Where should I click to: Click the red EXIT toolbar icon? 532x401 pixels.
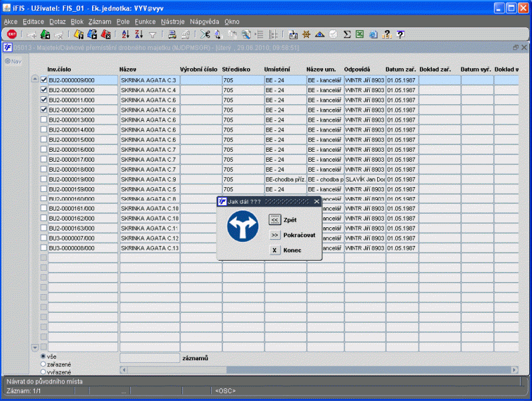12,34
